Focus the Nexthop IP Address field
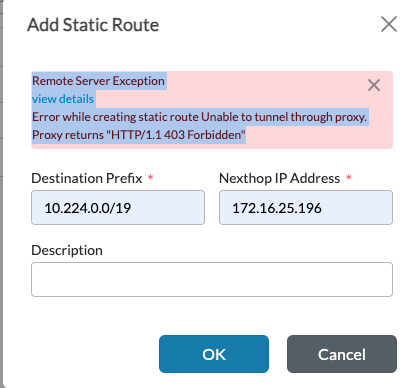 [306, 208]
